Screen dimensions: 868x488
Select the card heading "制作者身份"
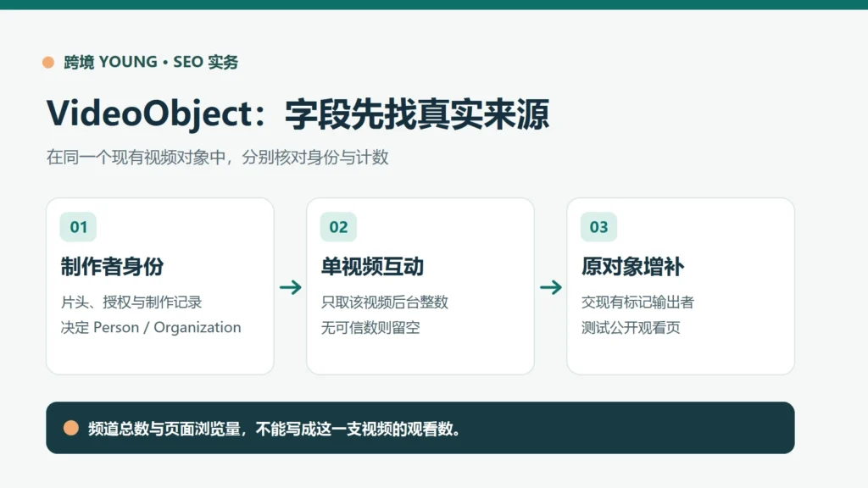pyautogui.click(x=113, y=267)
